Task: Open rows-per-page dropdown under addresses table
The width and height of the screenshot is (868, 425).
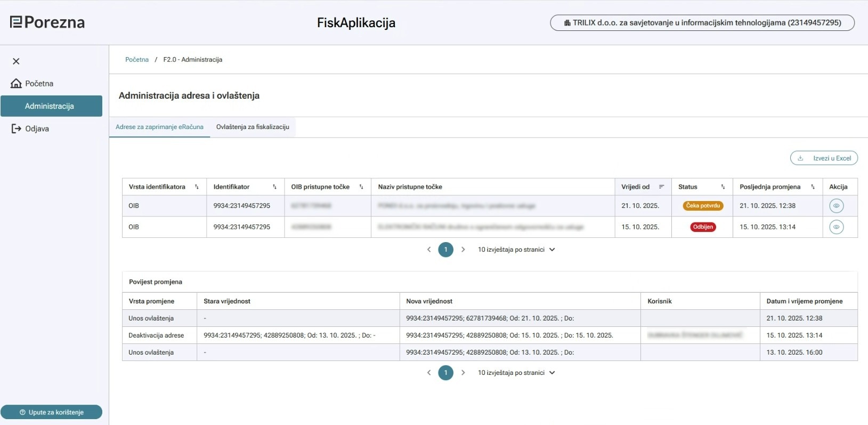Action: tap(516, 250)
